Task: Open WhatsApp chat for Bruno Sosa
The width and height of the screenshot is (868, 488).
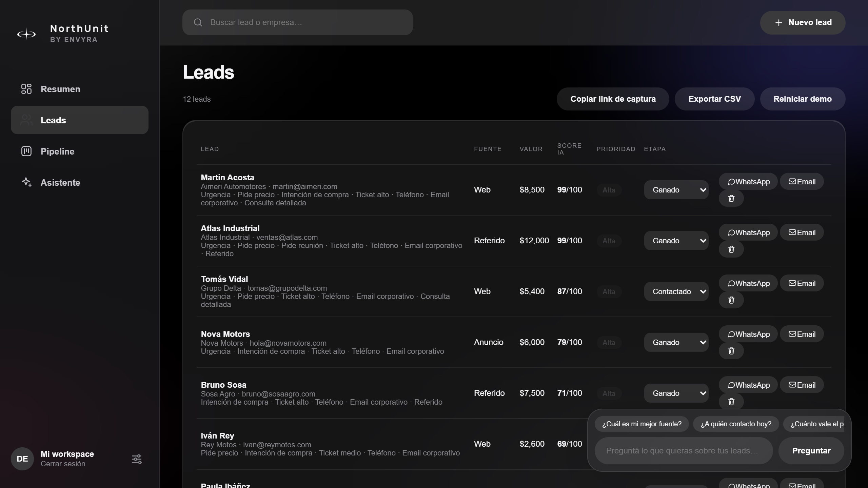Action: click(748, 385)
